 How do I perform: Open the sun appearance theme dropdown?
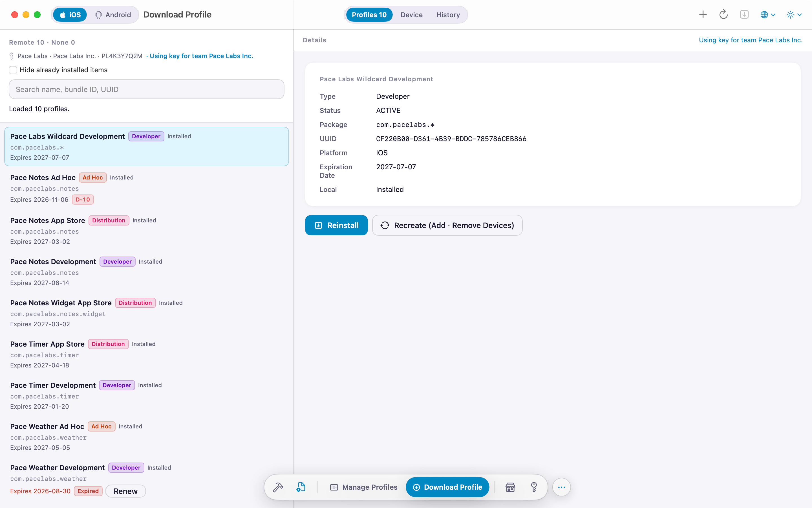794,15
